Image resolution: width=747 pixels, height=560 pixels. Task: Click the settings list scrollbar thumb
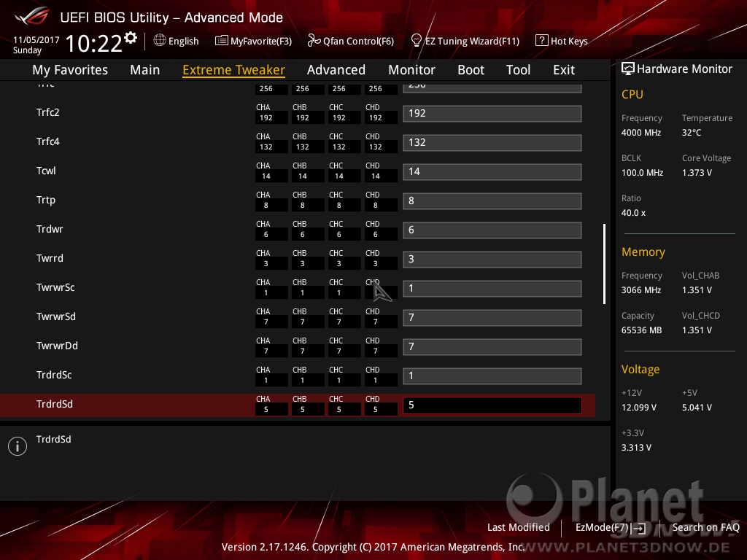coord(604,264)
